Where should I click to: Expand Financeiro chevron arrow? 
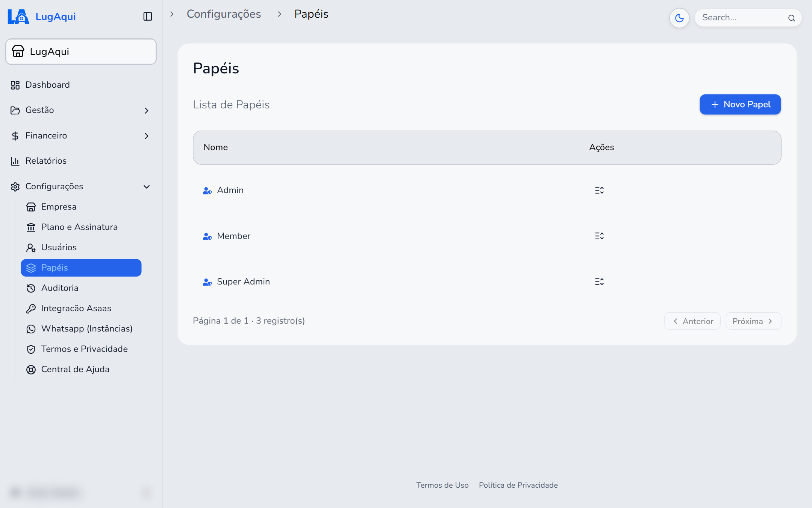(147, 136)
